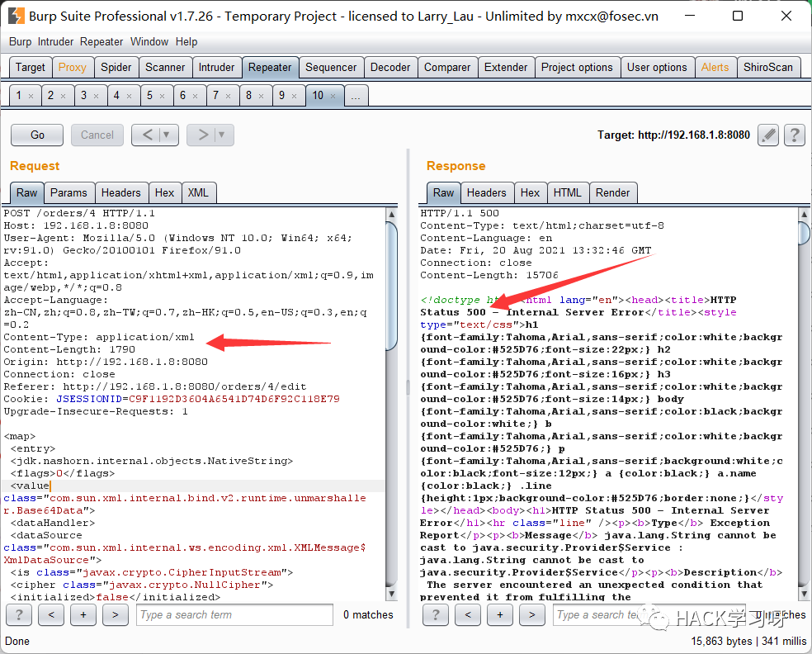Go forward to next request in history
The height and width of the screenshot is (654, 812).
tap(203, 135)
